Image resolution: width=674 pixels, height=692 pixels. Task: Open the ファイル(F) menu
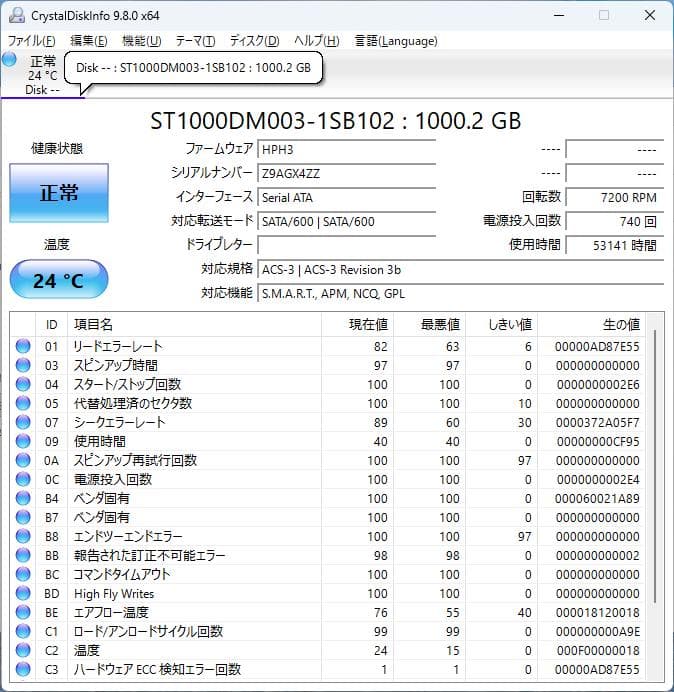point(31,41)
